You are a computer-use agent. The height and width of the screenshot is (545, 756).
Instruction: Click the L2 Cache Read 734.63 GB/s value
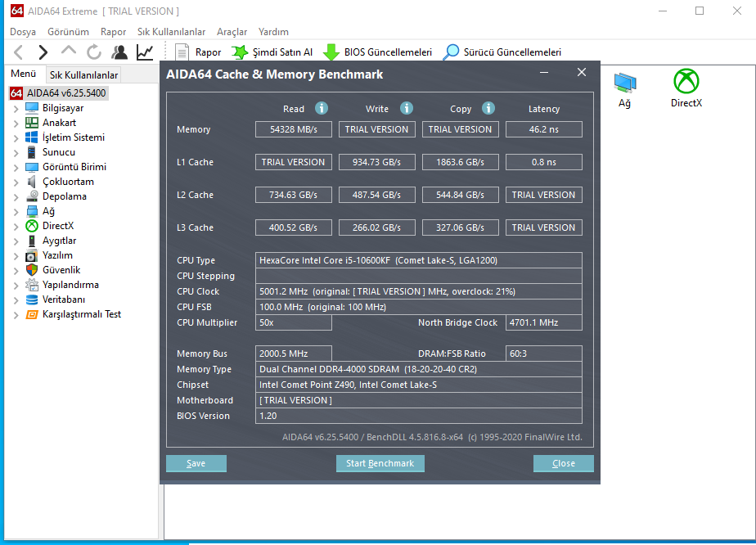[294, 195]
